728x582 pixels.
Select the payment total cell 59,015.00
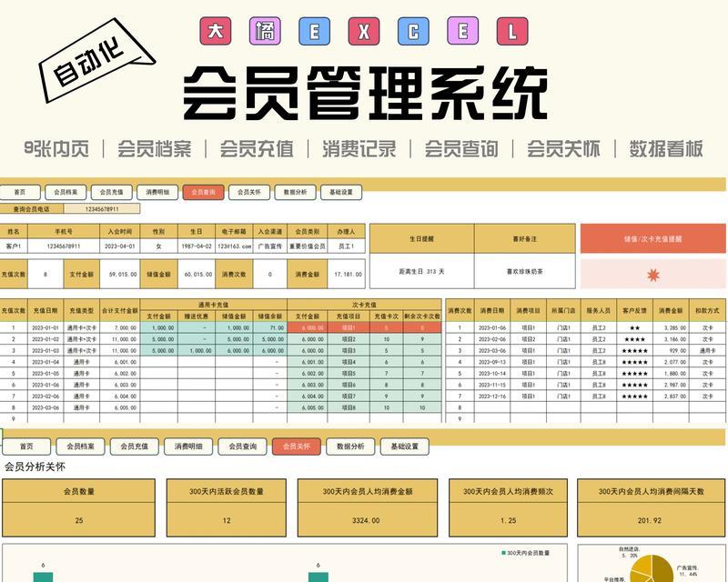pos(120,275)
